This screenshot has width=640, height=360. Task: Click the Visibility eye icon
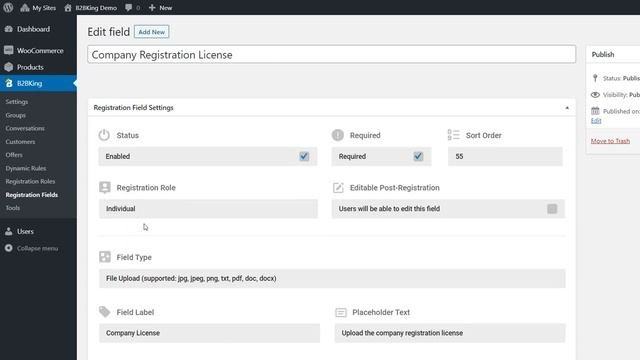click(595, 95)
